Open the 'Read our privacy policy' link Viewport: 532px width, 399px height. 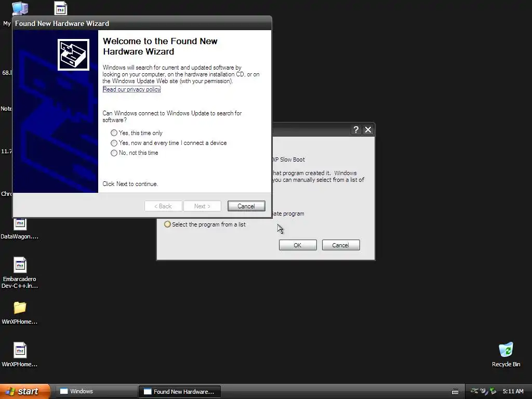pyautogui.click(x=131, y=89)
